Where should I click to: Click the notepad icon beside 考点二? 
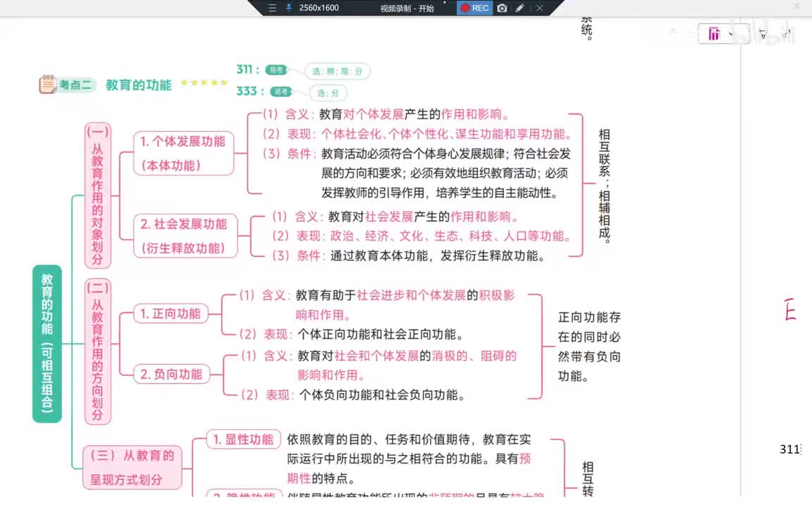pyautogui.click(x=47, y=84)
